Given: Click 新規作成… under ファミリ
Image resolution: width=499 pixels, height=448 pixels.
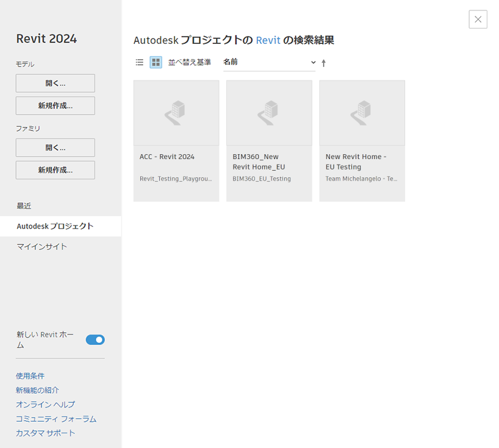Looking at the screenshot, I should 56,170.
